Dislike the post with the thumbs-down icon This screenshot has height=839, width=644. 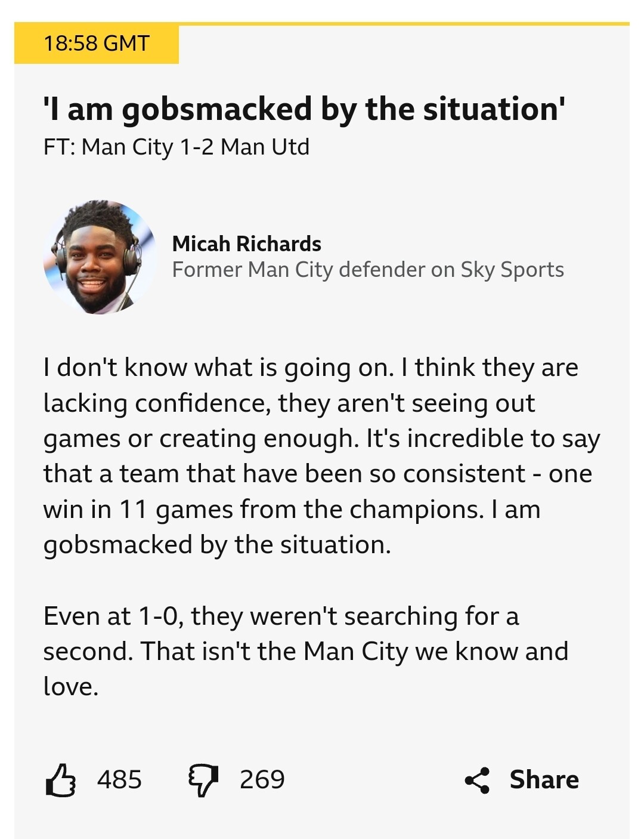[203, 780]
